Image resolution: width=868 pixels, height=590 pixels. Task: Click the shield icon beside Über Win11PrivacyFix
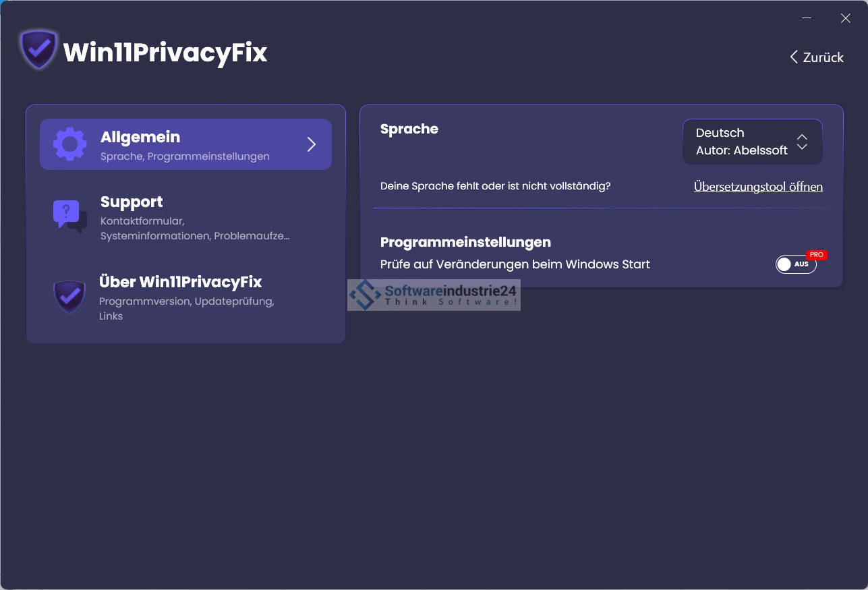pyautogui.click(x=69, y=297)
